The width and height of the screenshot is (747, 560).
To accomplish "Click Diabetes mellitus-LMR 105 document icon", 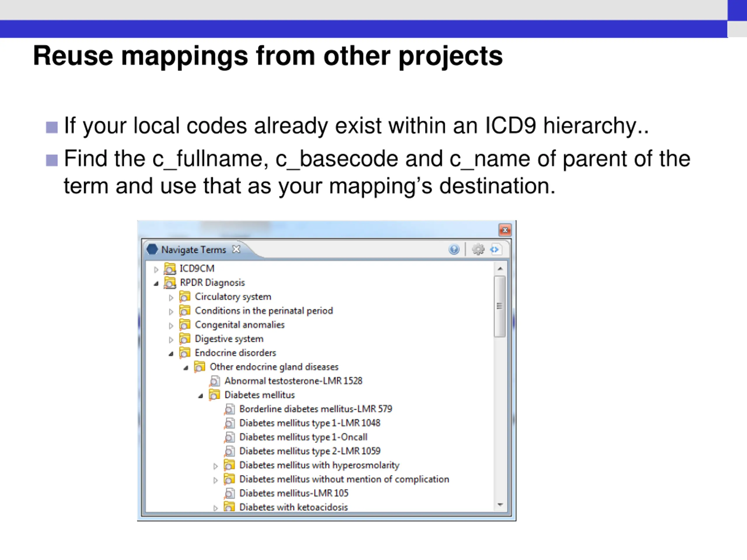I will tap(229, 494).
